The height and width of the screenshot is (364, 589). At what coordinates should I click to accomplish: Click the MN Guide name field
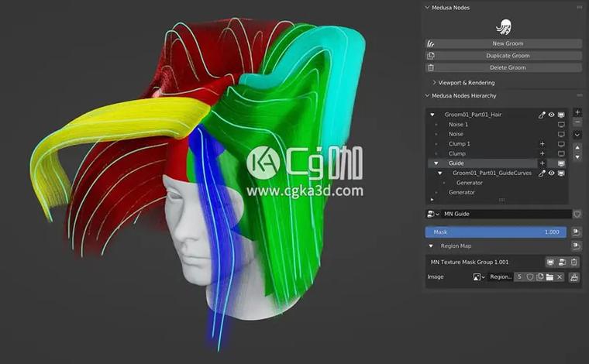(506, 214)
